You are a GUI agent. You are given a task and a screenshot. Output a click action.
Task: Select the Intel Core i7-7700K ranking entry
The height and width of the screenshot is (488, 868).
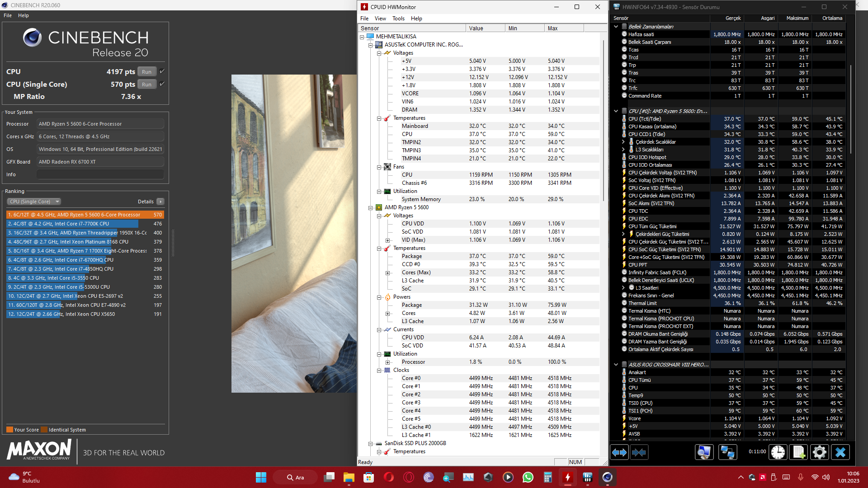coord(85,224)
